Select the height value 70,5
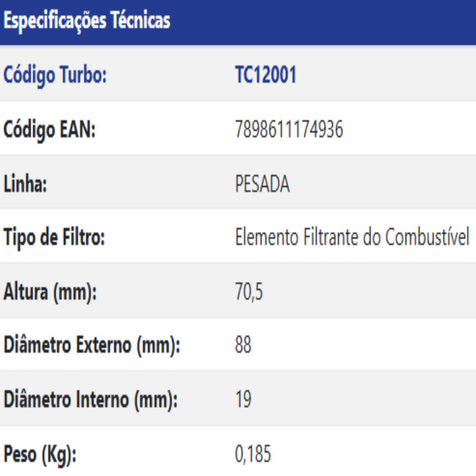The height and width of the screenshot is (476, 476). point(248,291)
